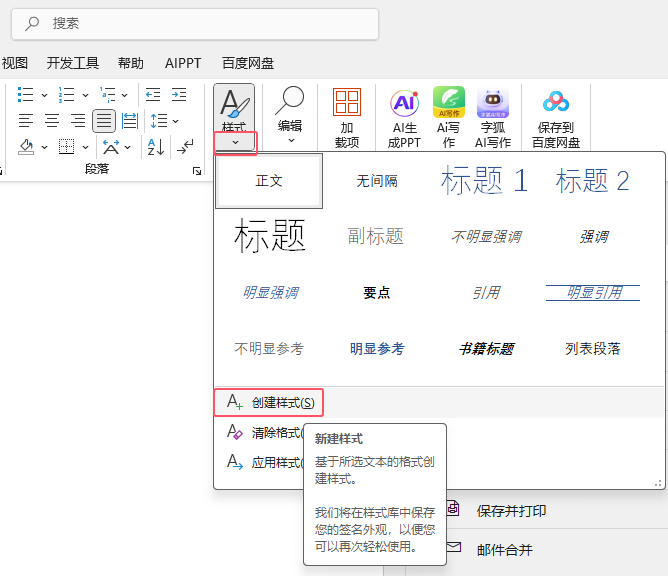
Task: Toggle show paragraph marks
Action: 185,147
